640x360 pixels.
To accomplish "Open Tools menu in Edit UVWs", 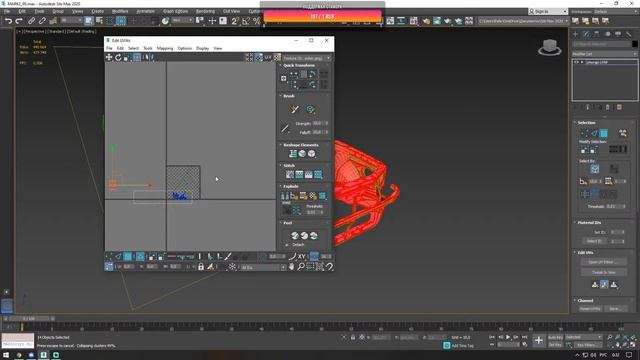I will [x=148, y=48].
